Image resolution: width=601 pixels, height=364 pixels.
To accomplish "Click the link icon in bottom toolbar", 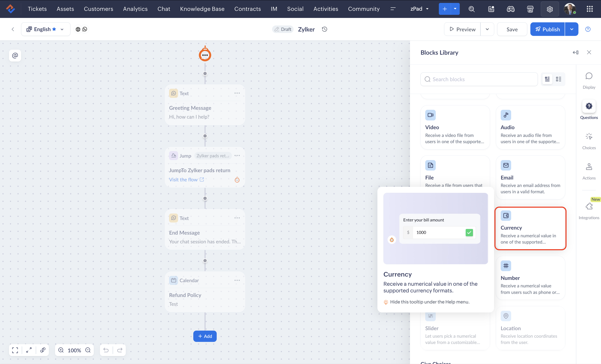I will [43, 350].
